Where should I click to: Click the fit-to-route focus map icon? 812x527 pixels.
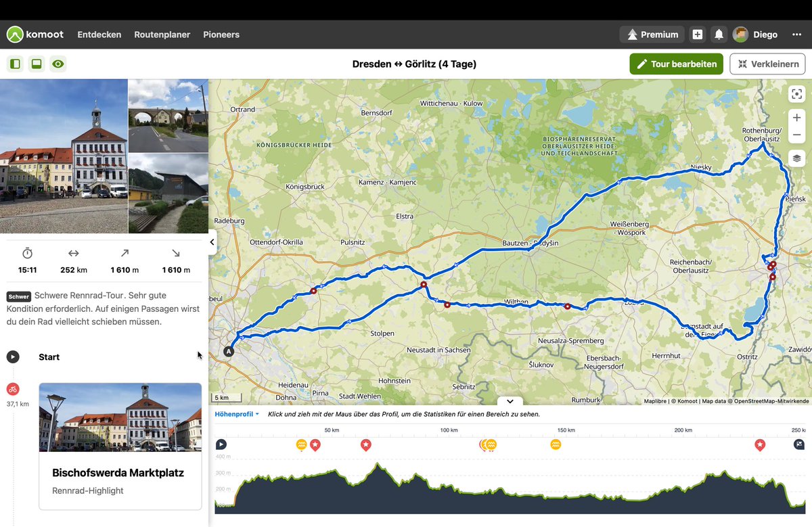[796, 95]
